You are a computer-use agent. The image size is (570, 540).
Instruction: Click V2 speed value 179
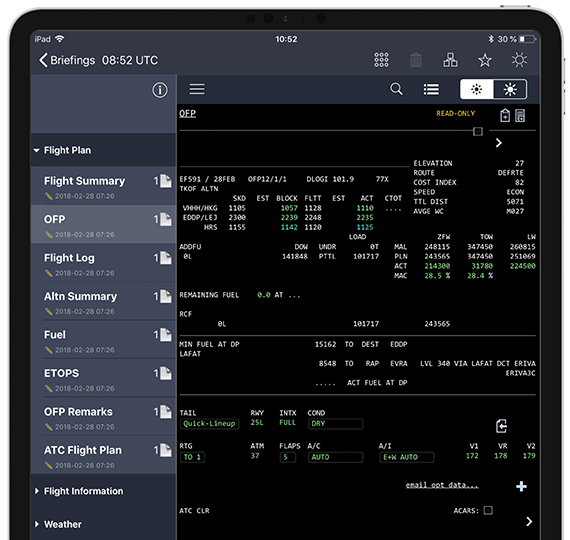(529, 456)
